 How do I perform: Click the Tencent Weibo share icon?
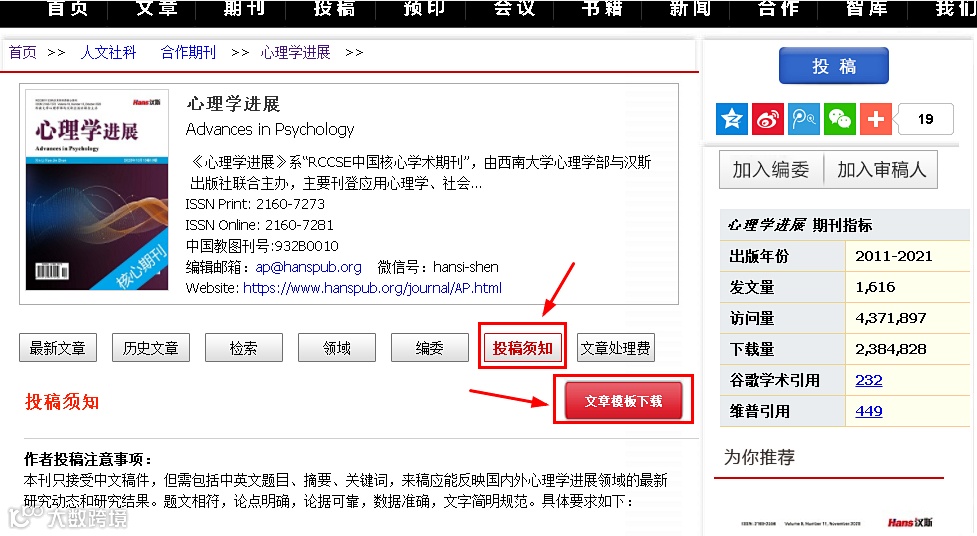pyautogui.click(x=804, y=119)
